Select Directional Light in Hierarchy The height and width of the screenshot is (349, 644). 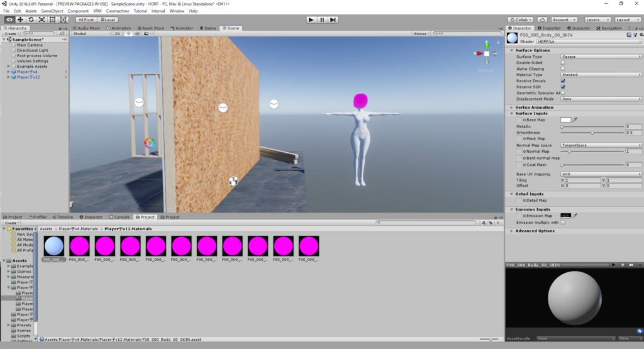(x=33, y=50)
